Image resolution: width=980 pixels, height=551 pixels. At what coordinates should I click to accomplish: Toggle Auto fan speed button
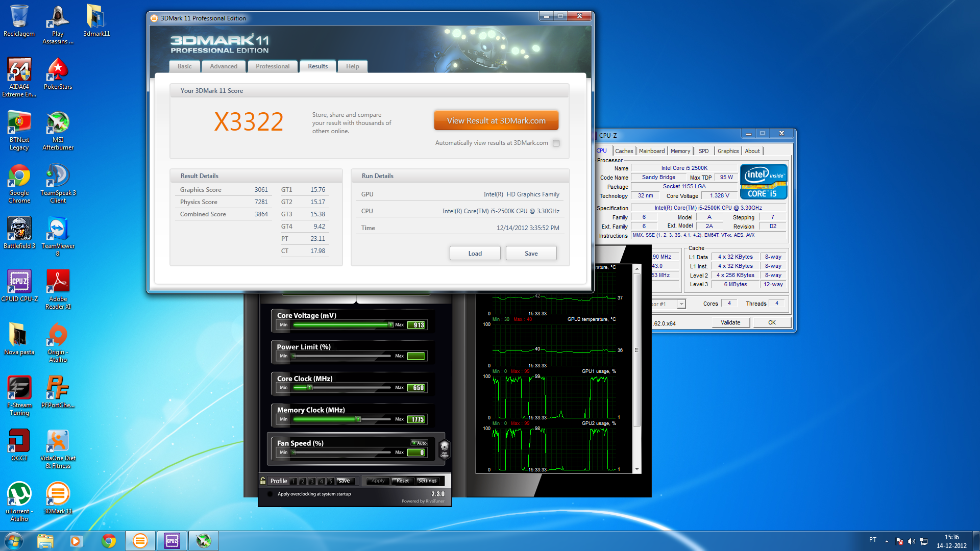[420, 443]
